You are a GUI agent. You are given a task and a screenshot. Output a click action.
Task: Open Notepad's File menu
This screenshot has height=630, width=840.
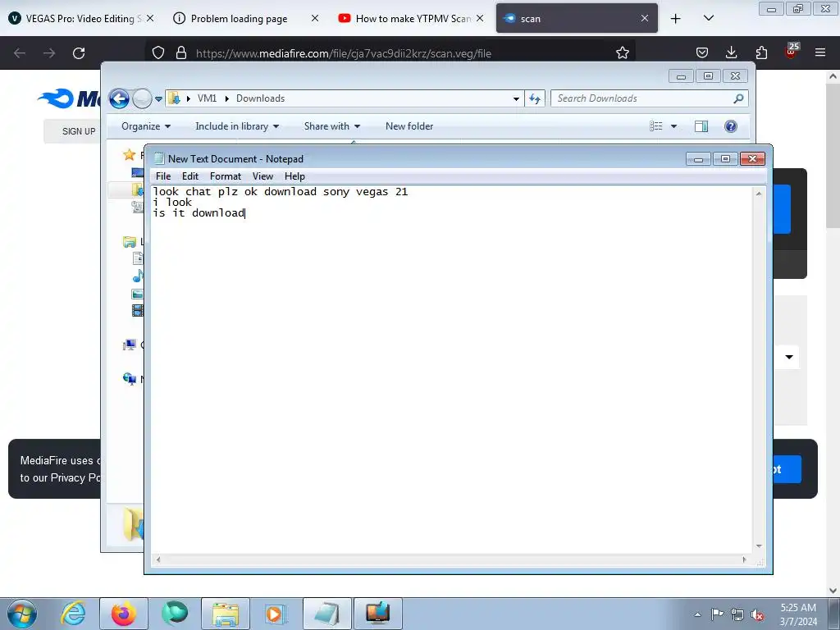[x=163, y=176]
